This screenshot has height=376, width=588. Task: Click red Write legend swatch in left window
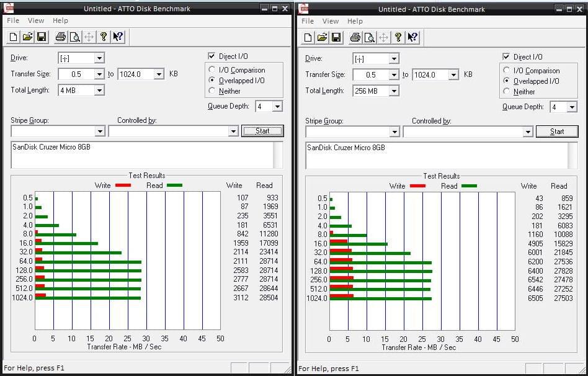(x=122, y=186)
